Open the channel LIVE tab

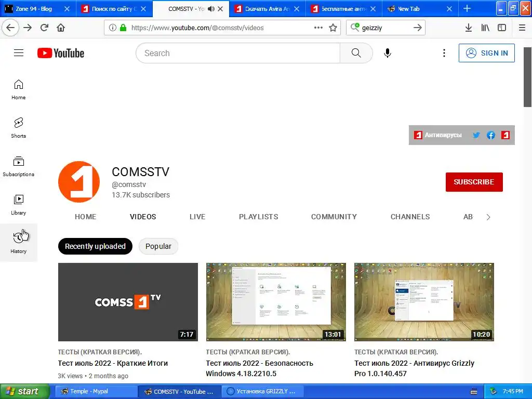197,217
